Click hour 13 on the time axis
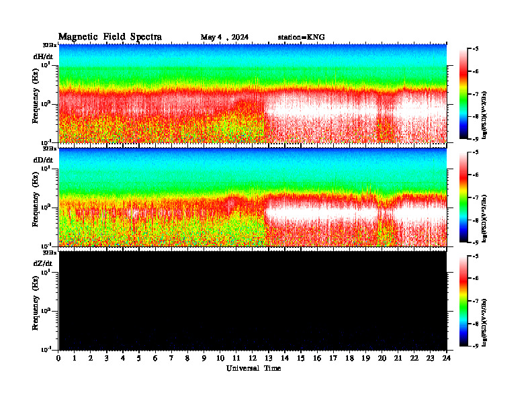 pyautogui.click(x=269, y=359)
